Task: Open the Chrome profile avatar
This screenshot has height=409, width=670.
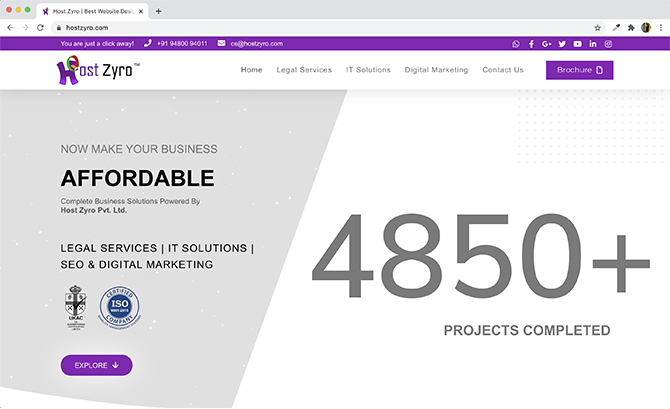Action: 646,28
